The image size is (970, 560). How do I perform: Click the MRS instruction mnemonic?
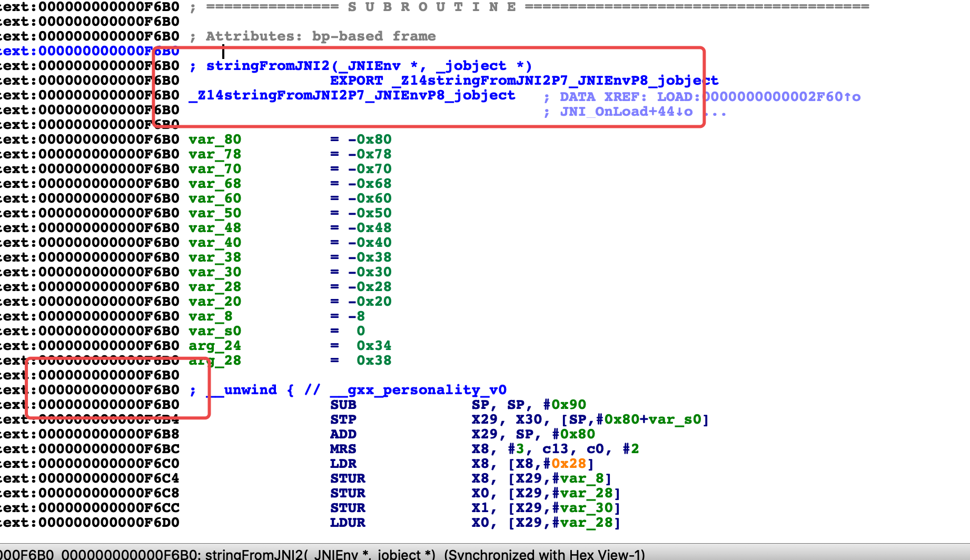[x=343, y=449]
